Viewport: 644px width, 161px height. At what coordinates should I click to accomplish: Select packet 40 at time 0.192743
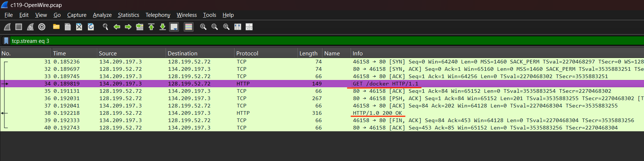322,128
